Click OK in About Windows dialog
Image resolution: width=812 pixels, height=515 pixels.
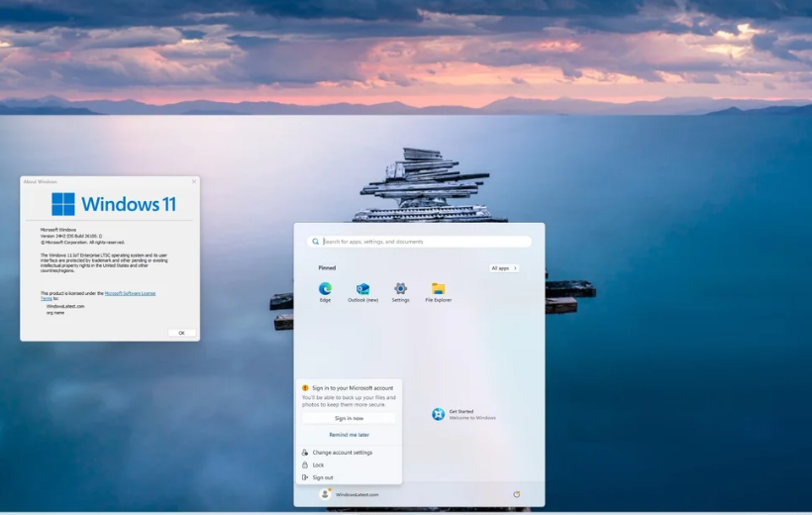coord(182,333)
